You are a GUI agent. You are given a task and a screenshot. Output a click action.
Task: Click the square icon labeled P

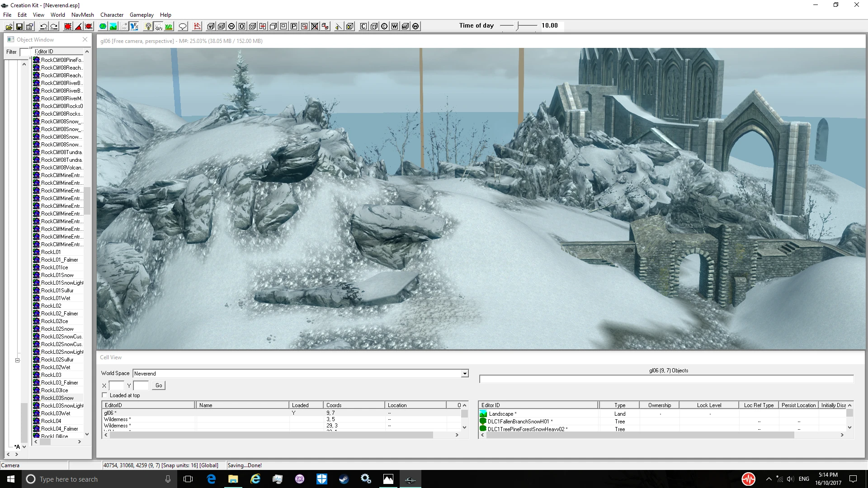(294, 26)
